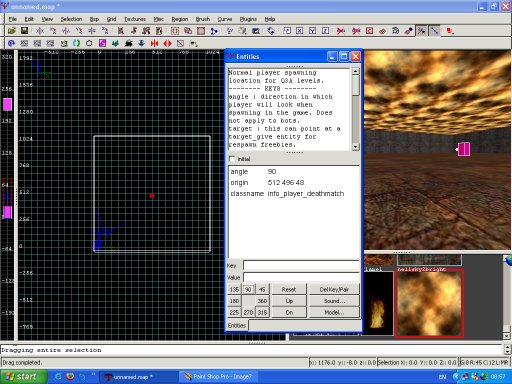
Task: Click into the Key input field
Action: click(301, 265)
